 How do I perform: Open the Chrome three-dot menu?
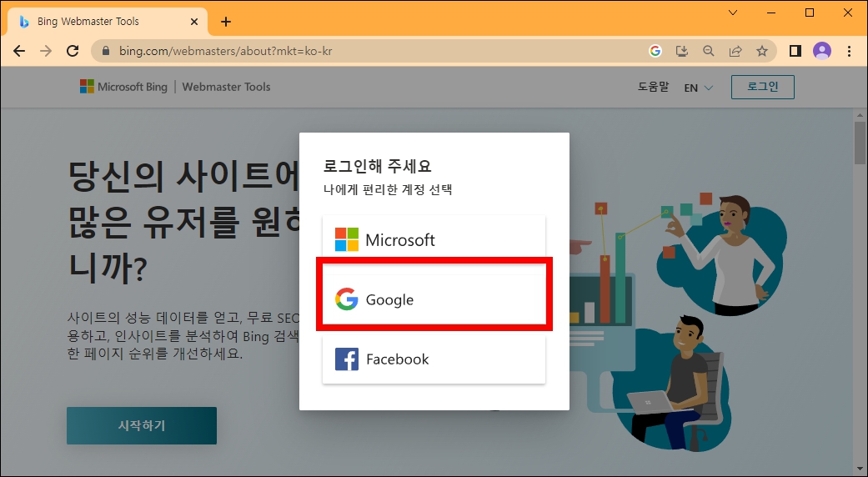[849, 51]
